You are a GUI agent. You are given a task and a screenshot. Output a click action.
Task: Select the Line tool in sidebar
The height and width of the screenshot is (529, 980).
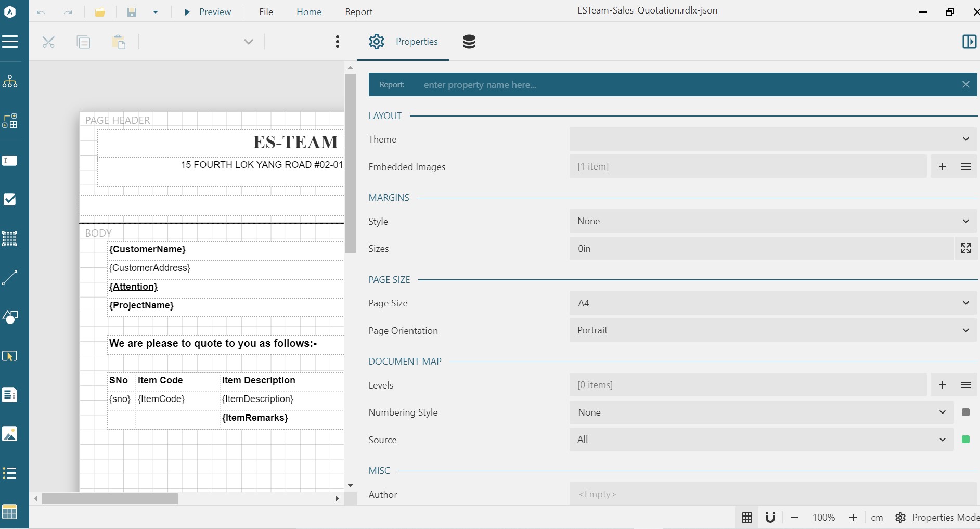click(10, 278)
